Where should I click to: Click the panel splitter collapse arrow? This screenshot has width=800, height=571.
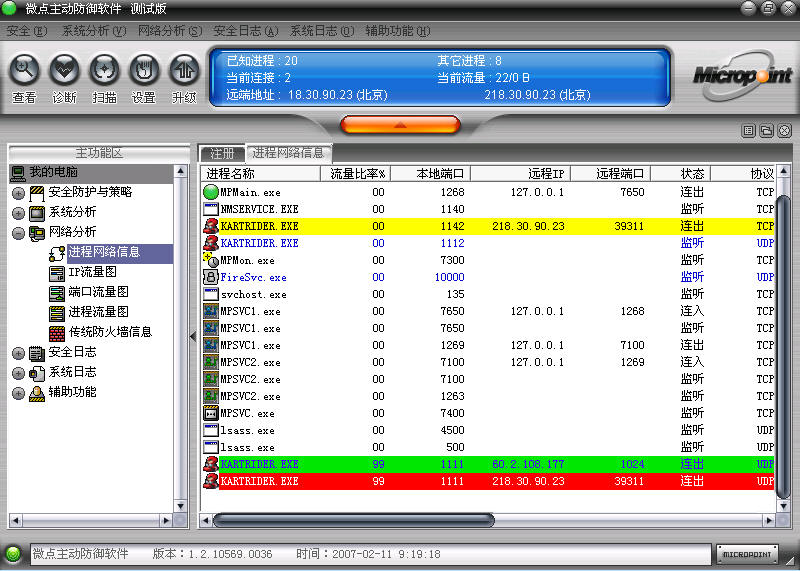pyautogui.click(x=193, y=337)
